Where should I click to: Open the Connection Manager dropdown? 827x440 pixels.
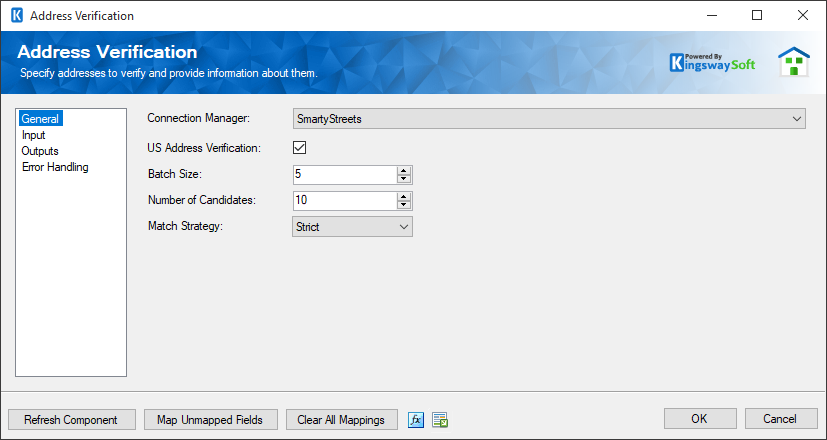[549, 119]
